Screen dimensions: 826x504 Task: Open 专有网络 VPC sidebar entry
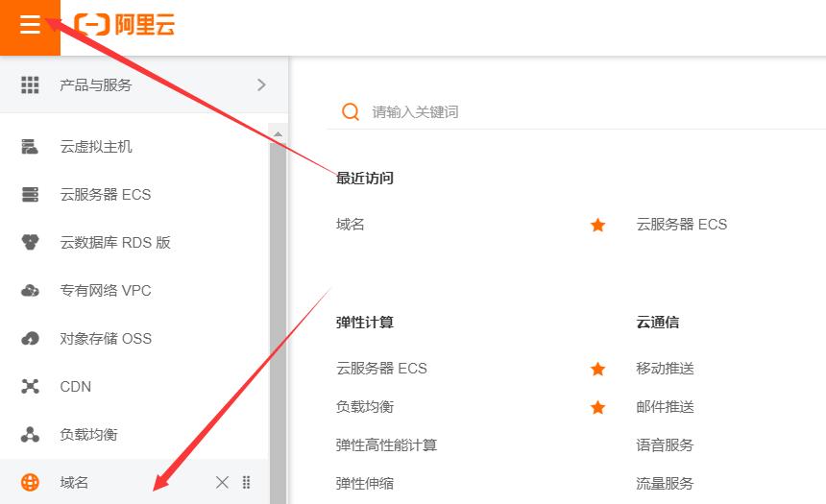coord(106,290)
